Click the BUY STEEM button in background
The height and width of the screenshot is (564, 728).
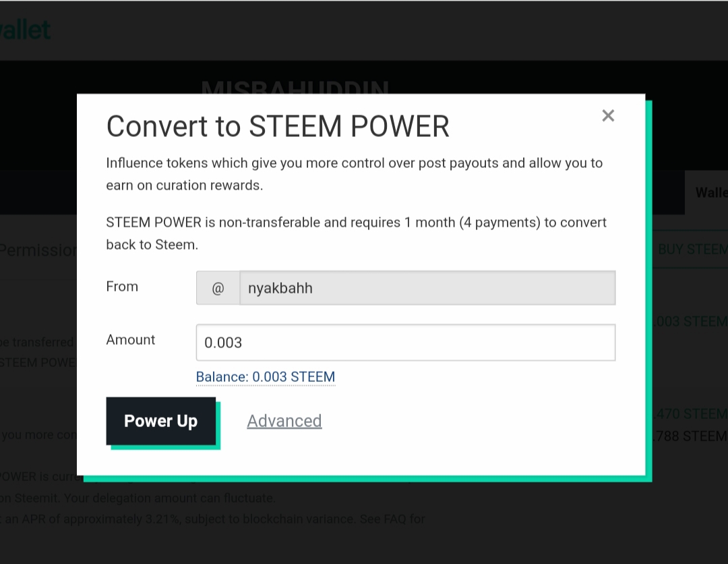pyautogui.click(x=691, y=250)
